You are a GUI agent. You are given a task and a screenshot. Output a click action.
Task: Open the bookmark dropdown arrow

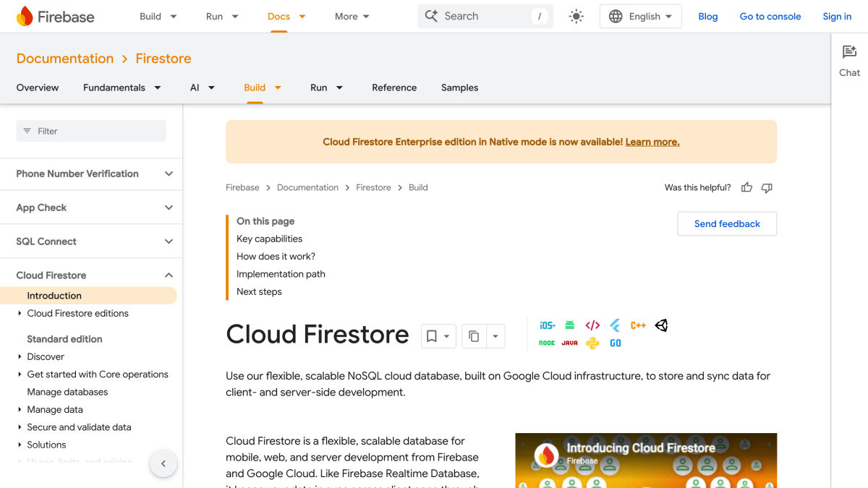pyautogui.click(x=447, y=336)
